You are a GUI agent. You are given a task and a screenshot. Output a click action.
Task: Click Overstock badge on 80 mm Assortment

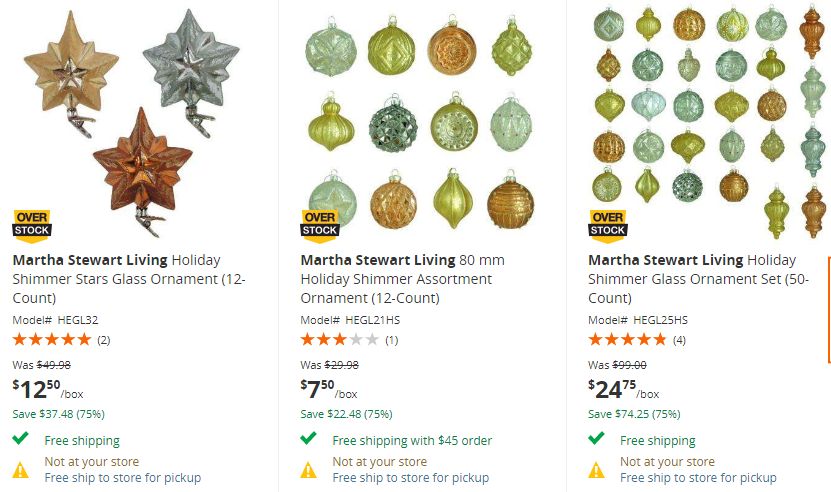coord(320,224)
